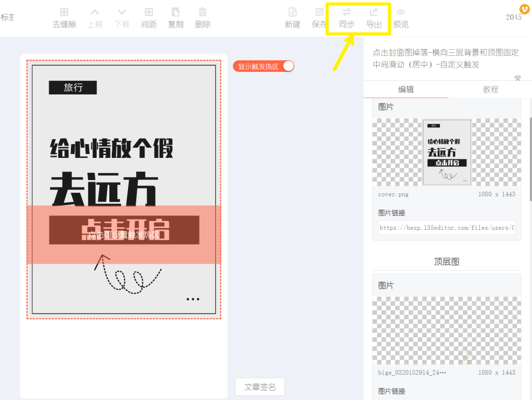This screenshot has width=532, height=400.
Task: Click the three dots on cover image
Action: click(193, 299)
